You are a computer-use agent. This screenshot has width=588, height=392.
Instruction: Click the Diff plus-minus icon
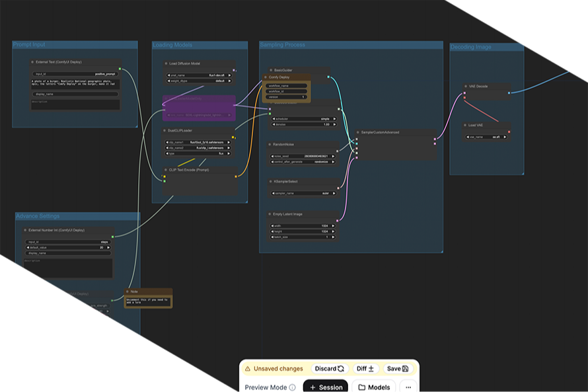click(371, 368)
